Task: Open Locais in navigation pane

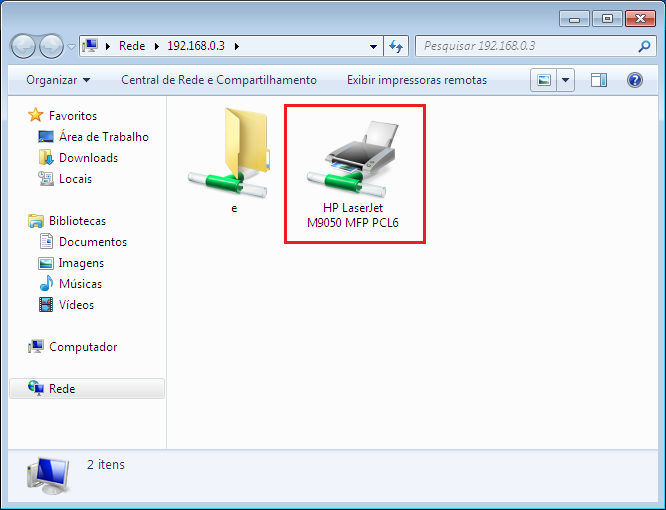Action: tap(75, 179)
